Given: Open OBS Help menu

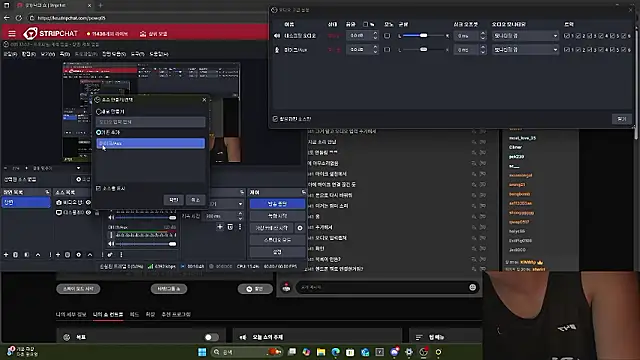Looking at the screenshot, I should point(159,54).
